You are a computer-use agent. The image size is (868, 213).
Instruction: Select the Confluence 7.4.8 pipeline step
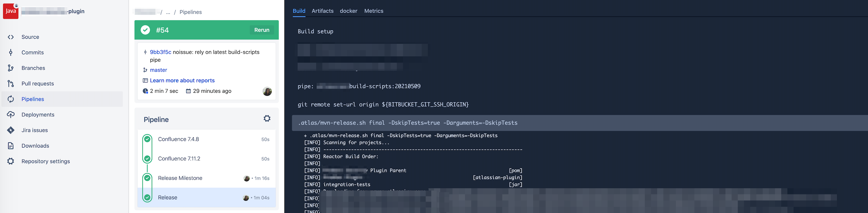click(206, 139)
